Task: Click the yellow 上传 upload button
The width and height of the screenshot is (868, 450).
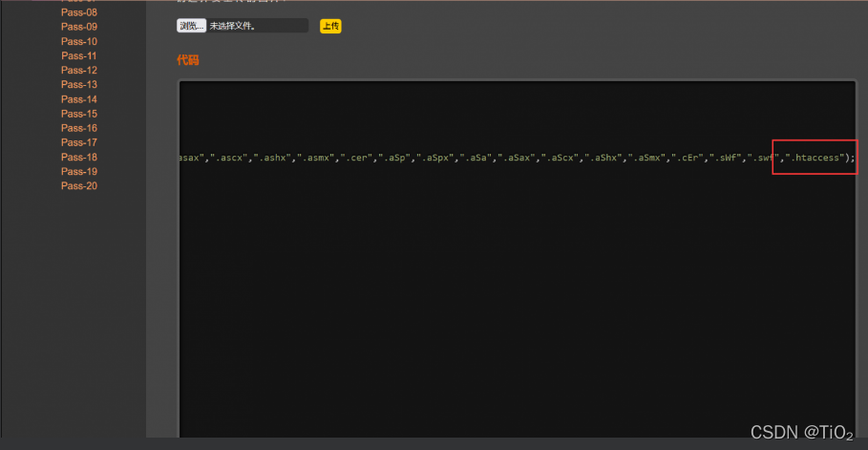Action: tap(330, 26)
